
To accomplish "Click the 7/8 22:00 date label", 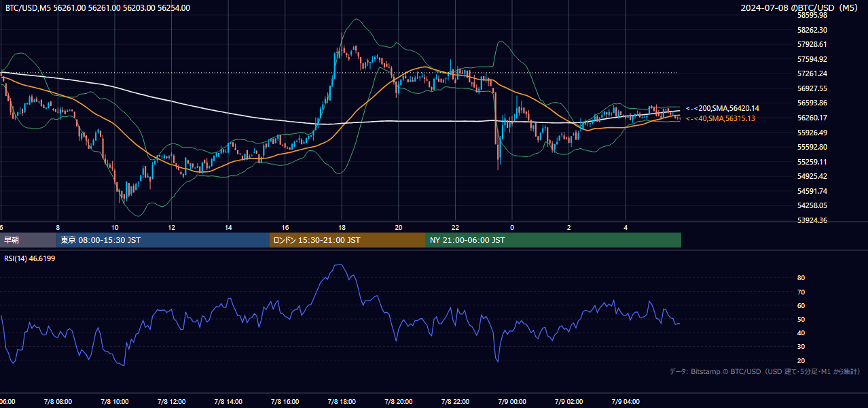I will point(455,402).
